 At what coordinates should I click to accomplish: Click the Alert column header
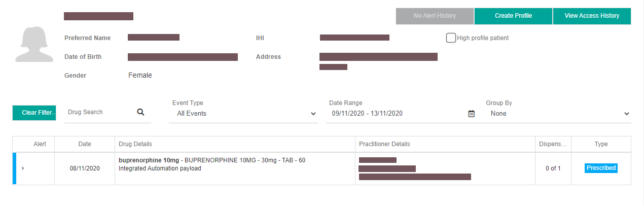click(40, 144)
